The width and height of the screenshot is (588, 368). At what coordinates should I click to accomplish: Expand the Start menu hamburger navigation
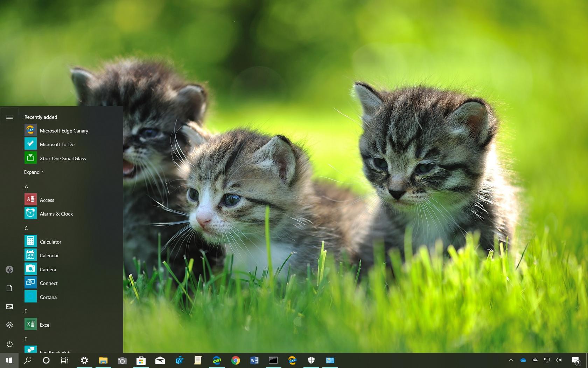(x=9, y=117)
